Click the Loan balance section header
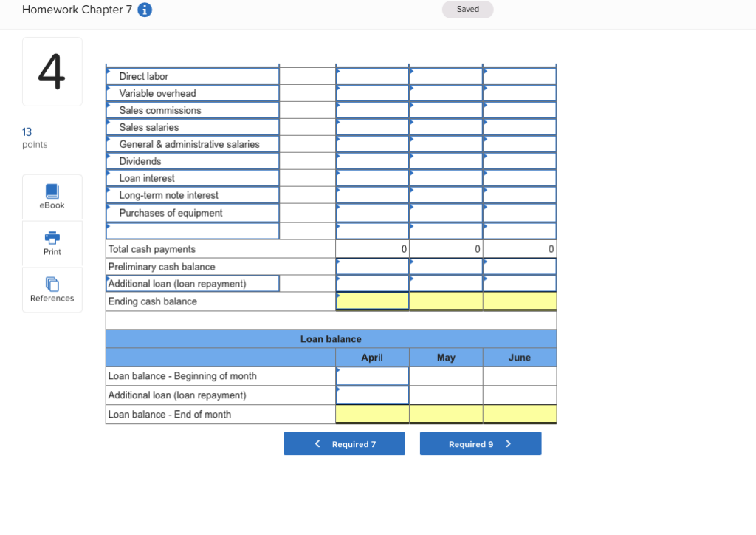 (331, 339)
